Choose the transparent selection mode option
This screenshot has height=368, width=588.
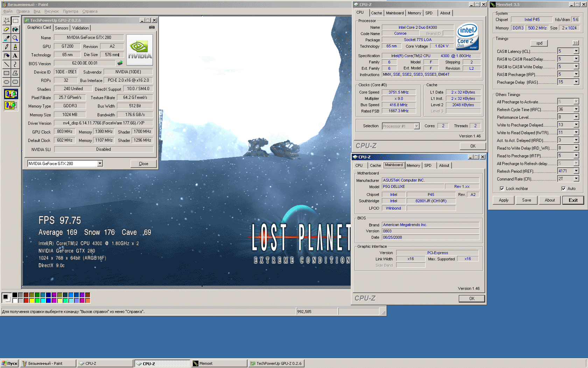tap(11, 105)
